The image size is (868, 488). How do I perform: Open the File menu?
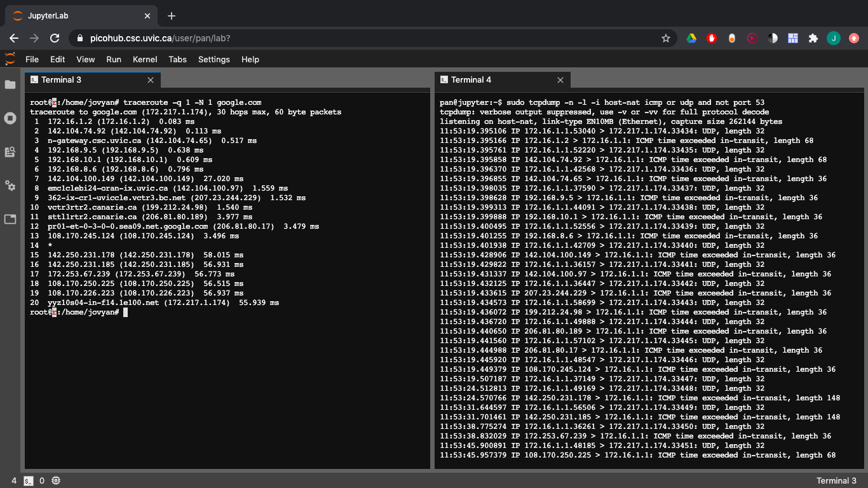(x=32, y=59)
